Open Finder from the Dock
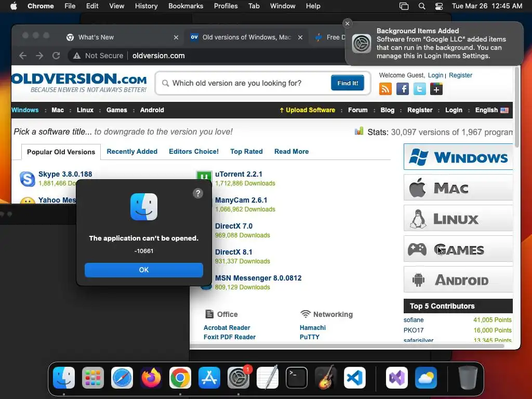Image resolution: width=532 pixels, height=399 pixels. pyautogui.click(x=64, y=378)
